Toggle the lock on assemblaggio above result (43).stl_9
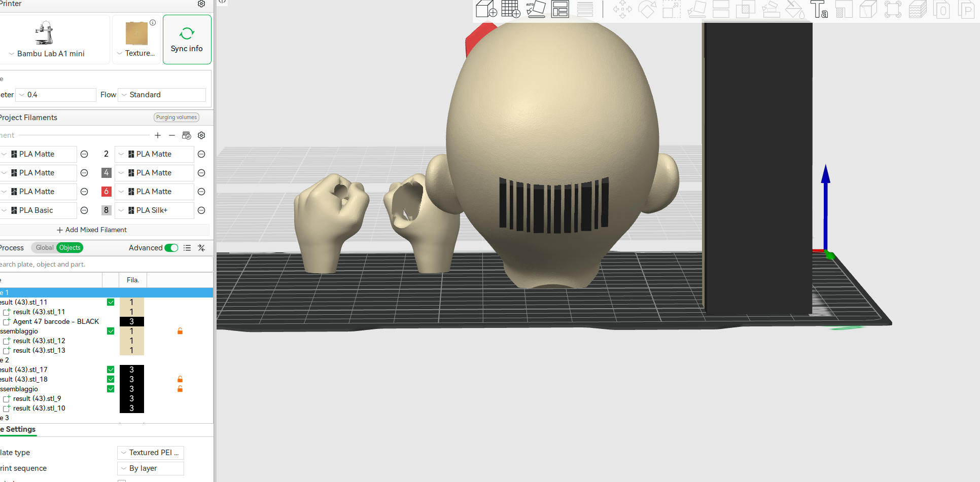This screenshot has height=482, width=980. 180,389
